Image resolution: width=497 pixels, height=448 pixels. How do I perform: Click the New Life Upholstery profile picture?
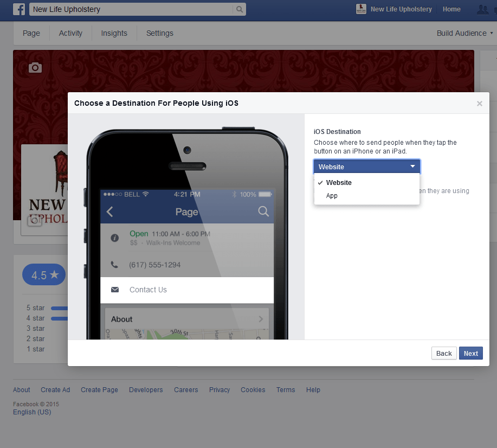pyautogui.click(x=44, y=190)
